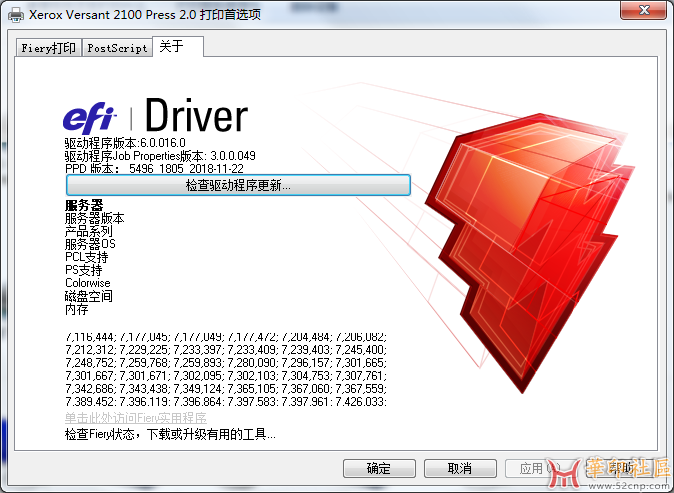Select the Job Properties版本 3.0.0.049 line
This screenshot has width=674, height=493.
(160, 156)
